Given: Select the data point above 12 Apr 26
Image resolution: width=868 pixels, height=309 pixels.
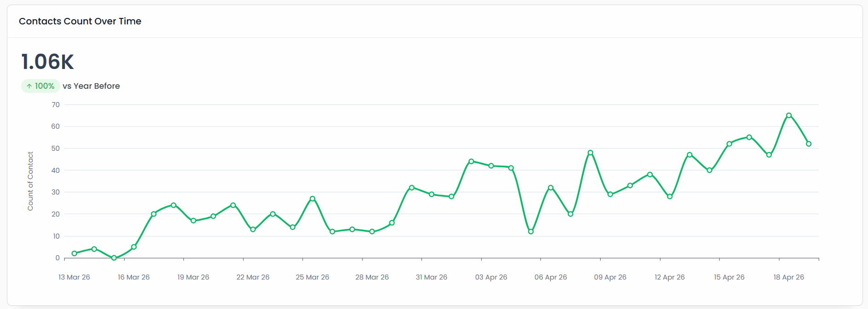Looking at the screenshot, I should (x=670, y=196).
